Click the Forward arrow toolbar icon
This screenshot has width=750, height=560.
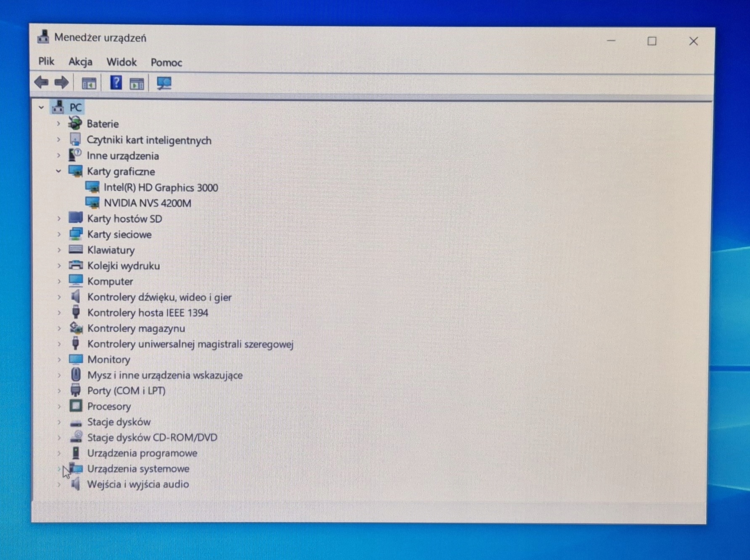pyautogui.click(x=61, y=82)
